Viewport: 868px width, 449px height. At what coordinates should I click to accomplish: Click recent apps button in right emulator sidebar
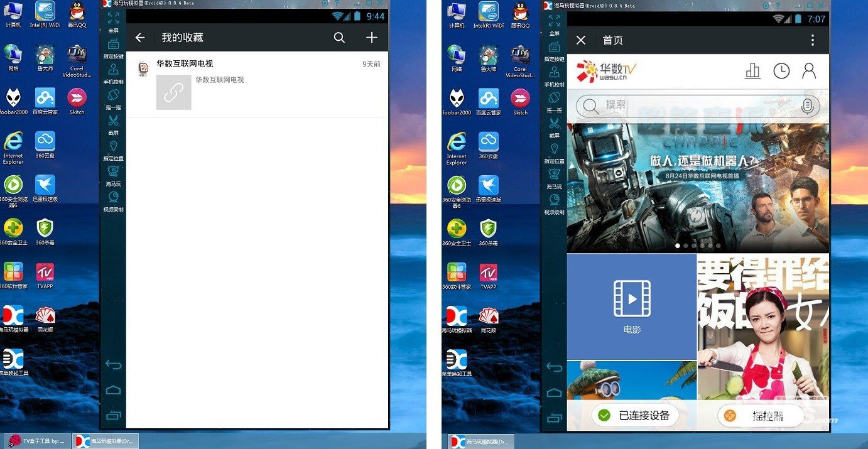click(554, 418)
